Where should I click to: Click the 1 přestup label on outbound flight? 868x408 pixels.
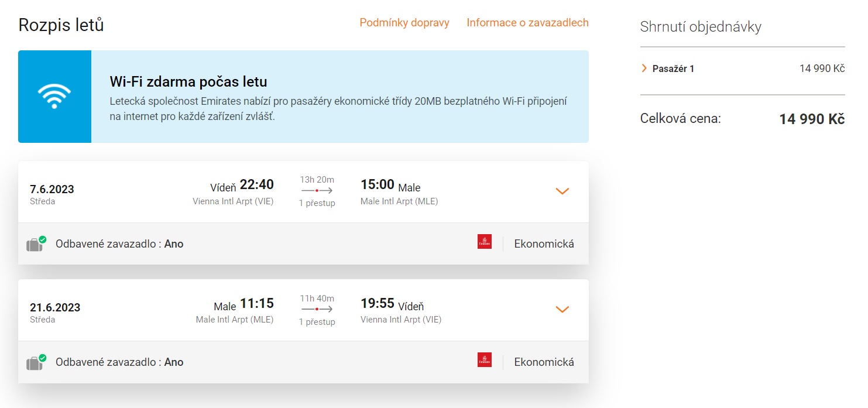317,203
